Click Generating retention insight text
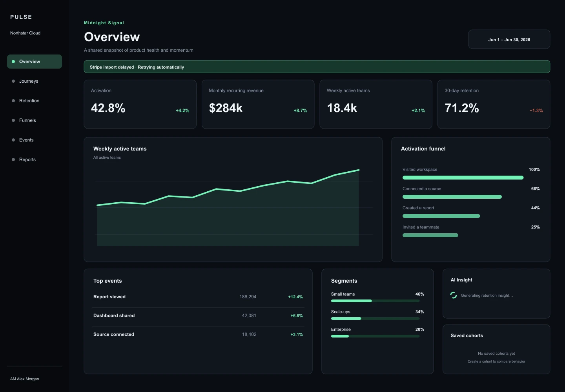Image resolution: width=565 pixels, height=392 pixels. [487, 296]
